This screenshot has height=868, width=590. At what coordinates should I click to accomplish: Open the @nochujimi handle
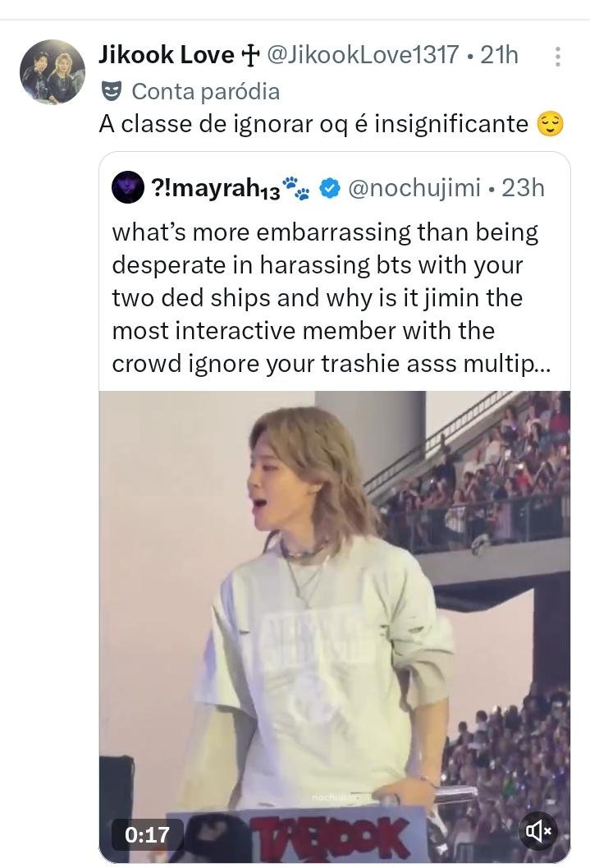(x=414, y=188)
